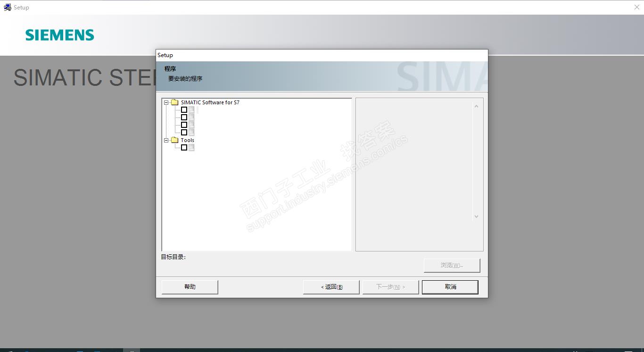Go back with the < 返回(B) button
This screenshot has width=644, height=352.
tap(331, 287)
